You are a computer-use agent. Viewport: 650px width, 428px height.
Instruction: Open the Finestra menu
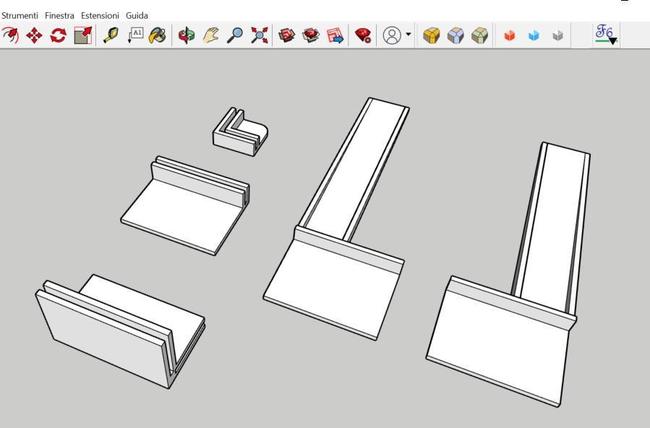60,16
